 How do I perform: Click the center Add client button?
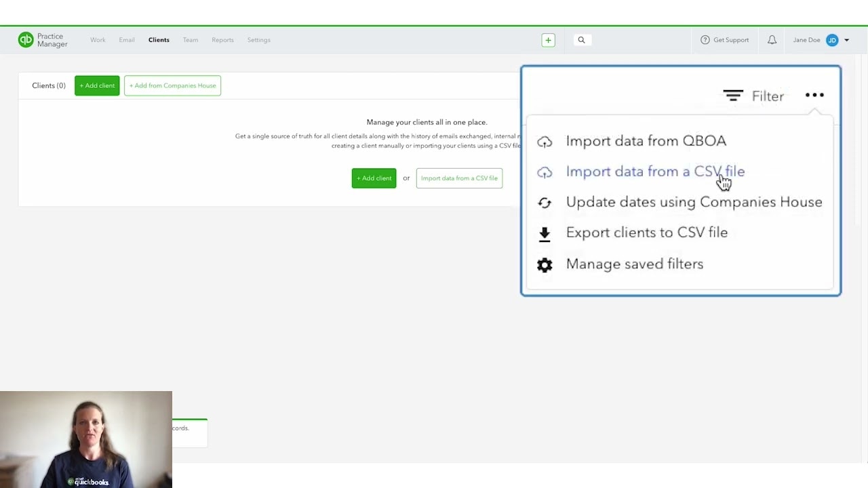(374, 178)
